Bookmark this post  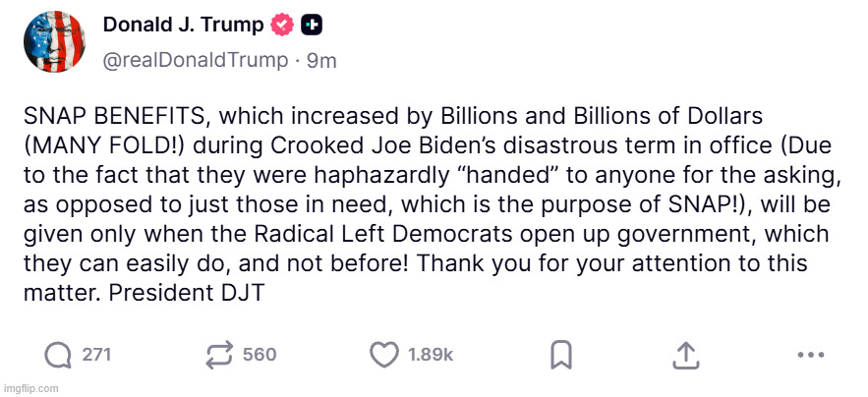pos(561,354)
